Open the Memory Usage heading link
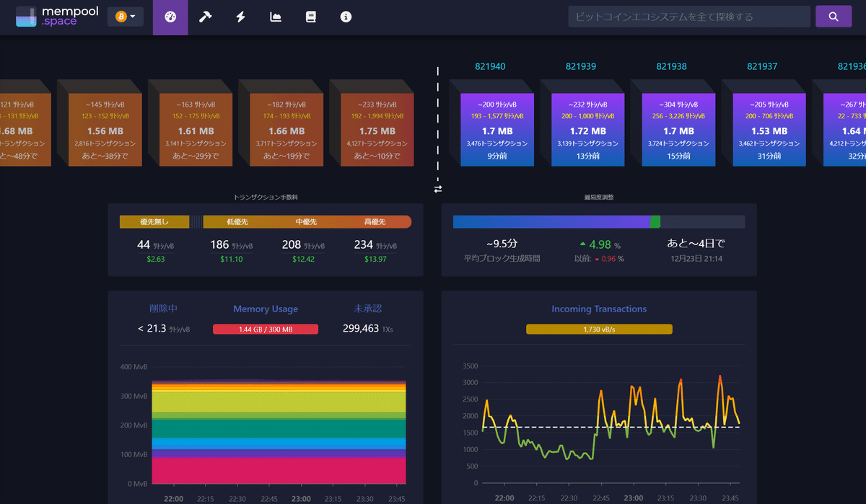The image size is (866, 504). (x=266, y=309)
